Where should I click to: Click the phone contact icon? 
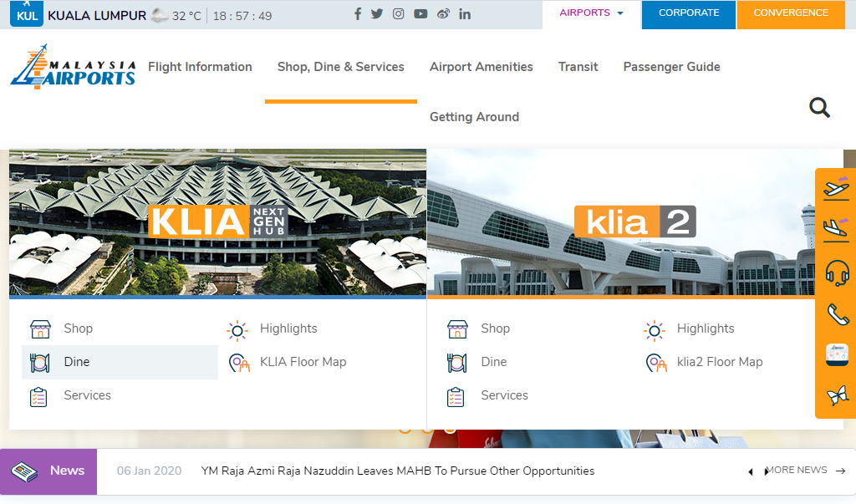coord(838,314)
